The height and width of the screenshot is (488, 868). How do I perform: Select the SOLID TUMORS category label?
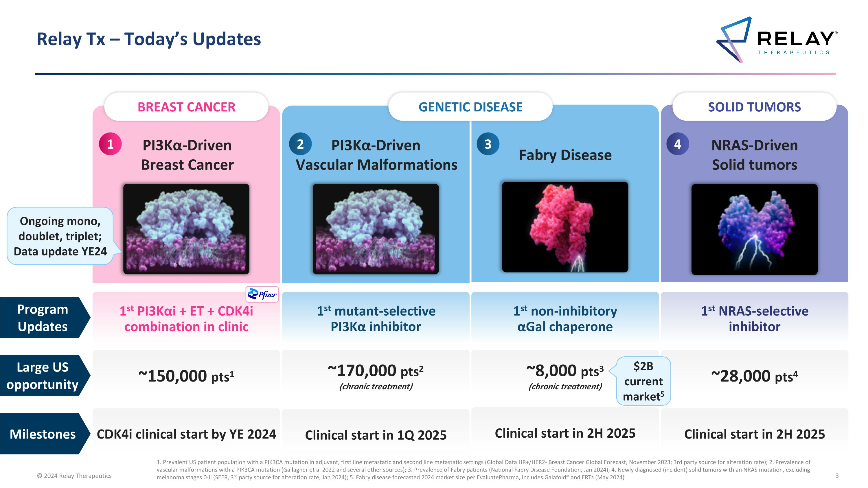(x=755, y=107)
